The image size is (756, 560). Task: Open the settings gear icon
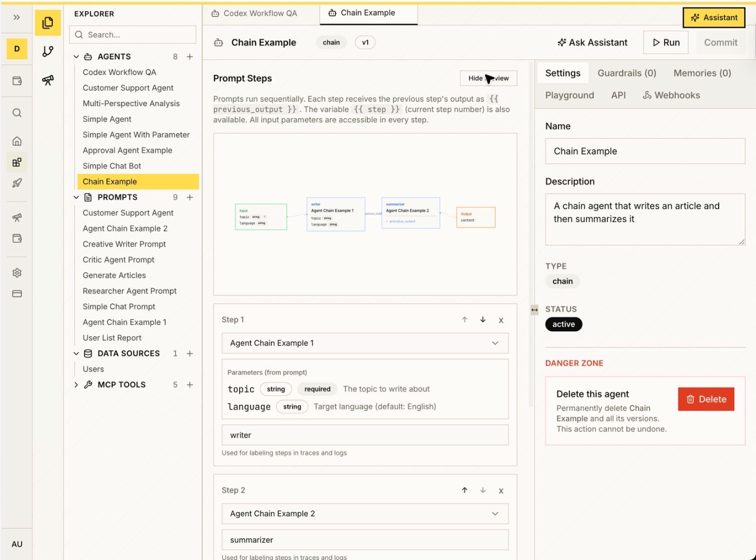17,273
